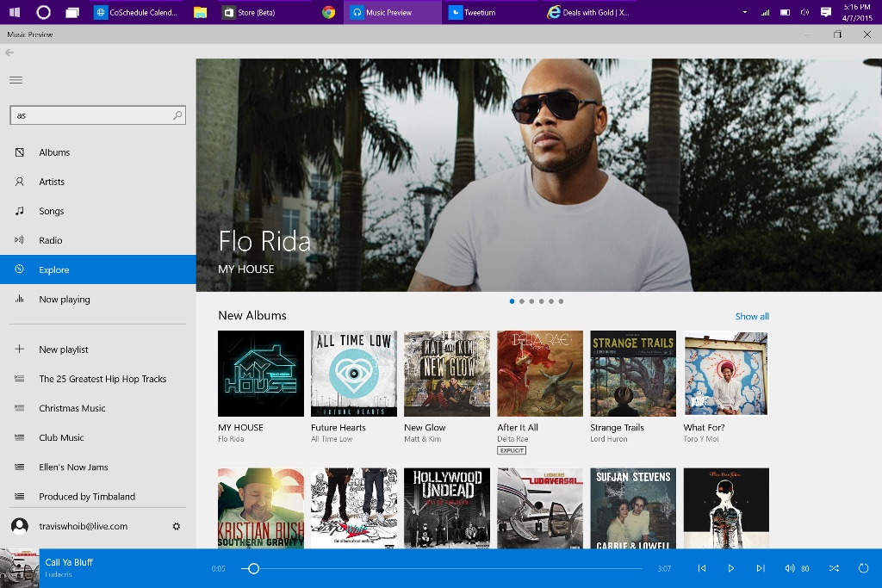This screenshot has width=882, height=588.
Task: Skip to the previous track
Action: pos(701,568)
